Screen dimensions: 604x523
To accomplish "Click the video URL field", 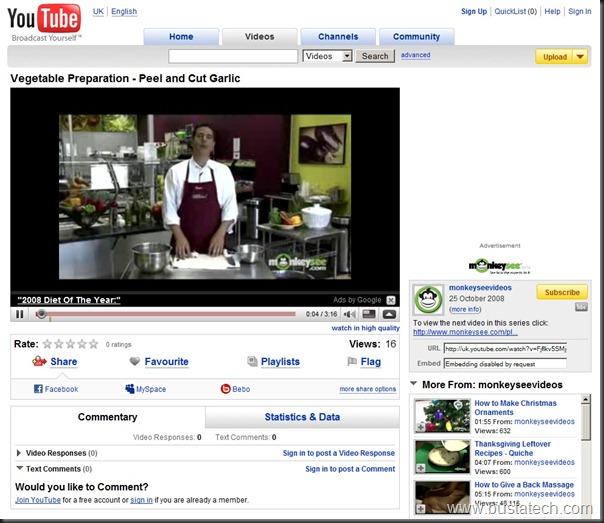I will coord(505,349).
